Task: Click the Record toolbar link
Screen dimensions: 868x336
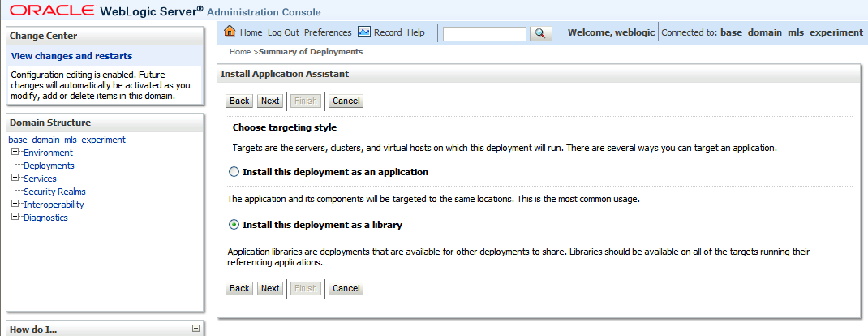Action: point(388,32)
